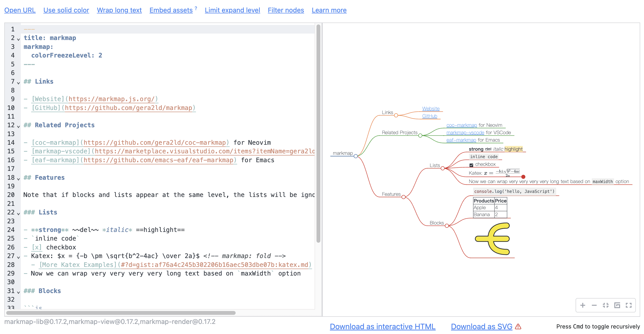Toggle the Wrap long text option
Viewport: 644px width, 334px height.
(x=119, y=10)
